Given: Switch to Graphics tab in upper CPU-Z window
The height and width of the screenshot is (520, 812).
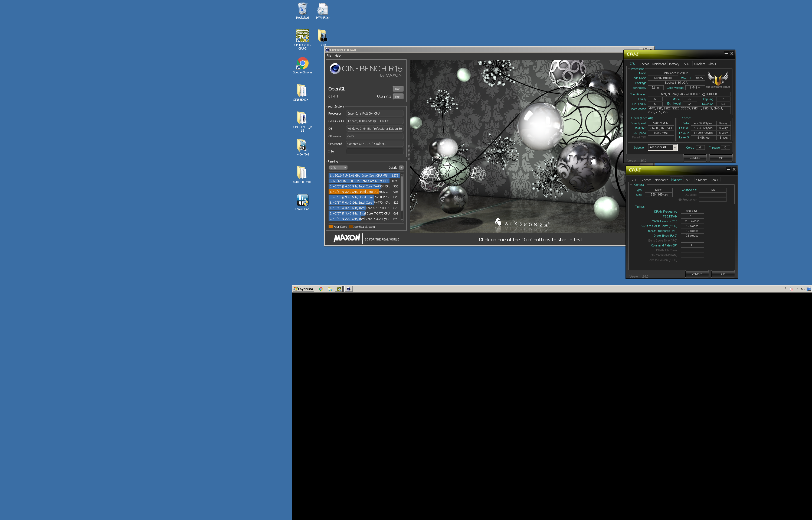Looking at the screenshot, I should point(699,64).
